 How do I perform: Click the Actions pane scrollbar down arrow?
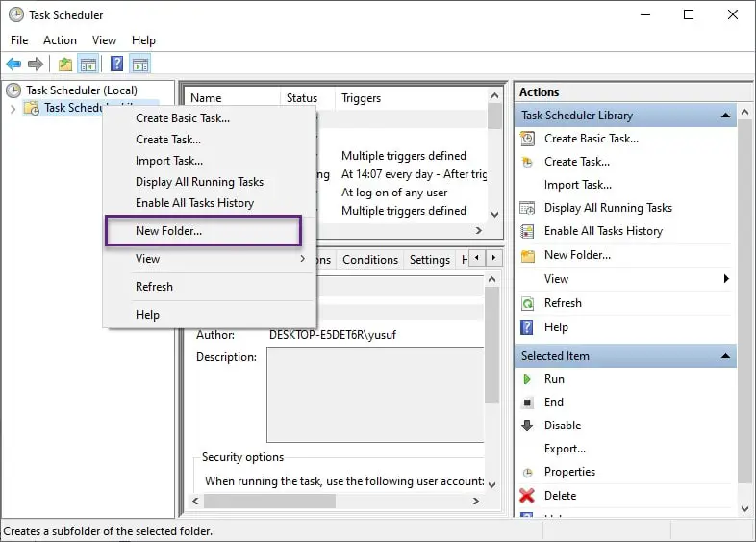point(744,508)
